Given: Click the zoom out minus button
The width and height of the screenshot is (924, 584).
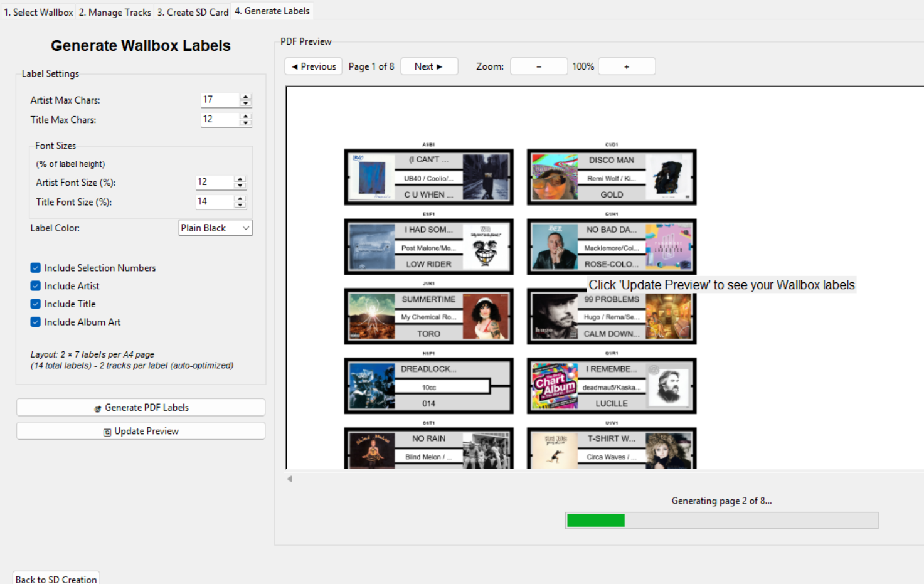Looking at the screenshot, I should coord(538,66).
